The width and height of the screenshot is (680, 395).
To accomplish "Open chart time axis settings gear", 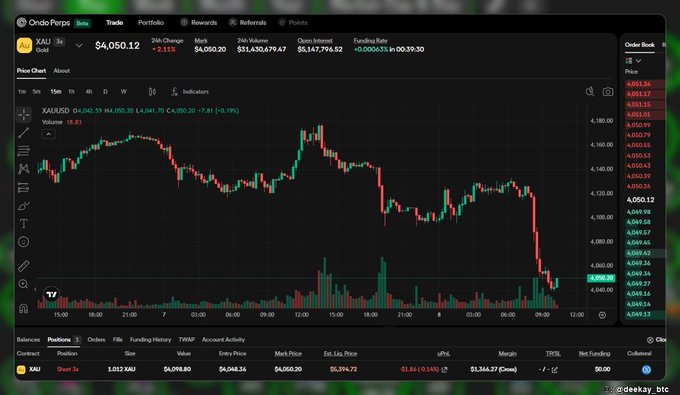I will pos(602,315).
